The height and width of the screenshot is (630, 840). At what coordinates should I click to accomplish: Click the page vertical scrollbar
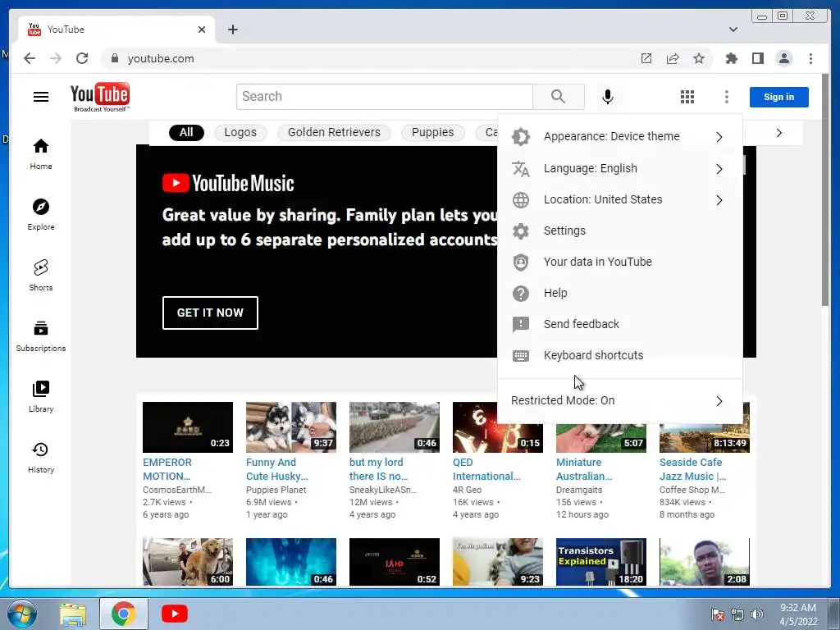(825, 190)
